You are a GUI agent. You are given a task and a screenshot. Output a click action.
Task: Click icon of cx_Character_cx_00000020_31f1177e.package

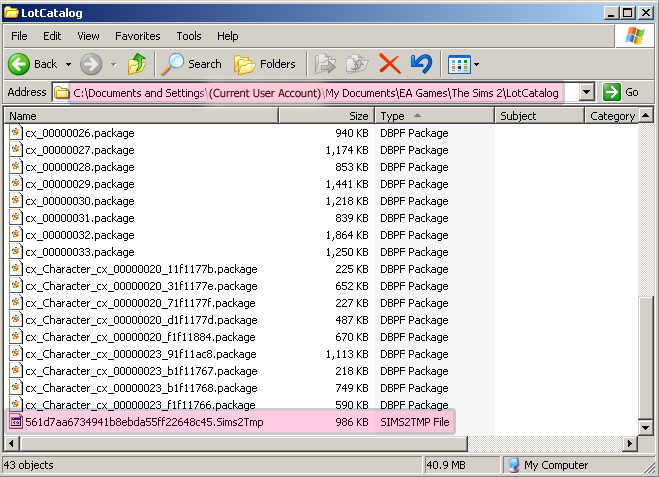coord(16,286)
